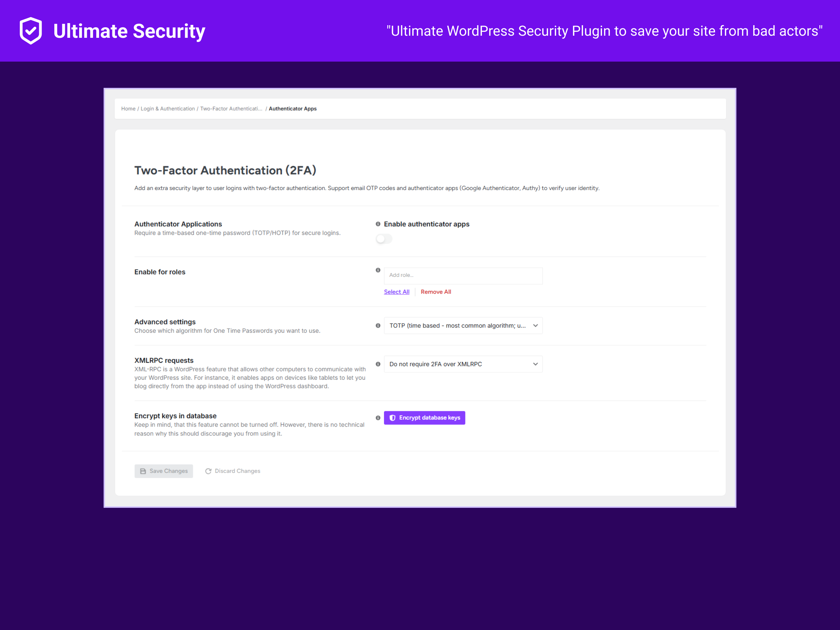
Task: Toggle Enable authenticator apps switch
Action: 384,239
